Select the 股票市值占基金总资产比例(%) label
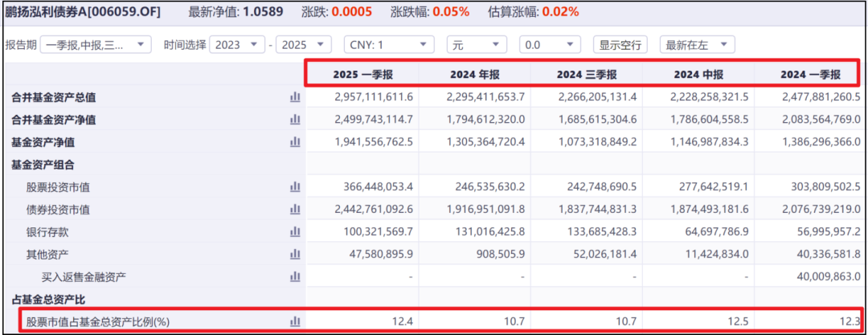 pyautogui.click(x=97, y=321)
